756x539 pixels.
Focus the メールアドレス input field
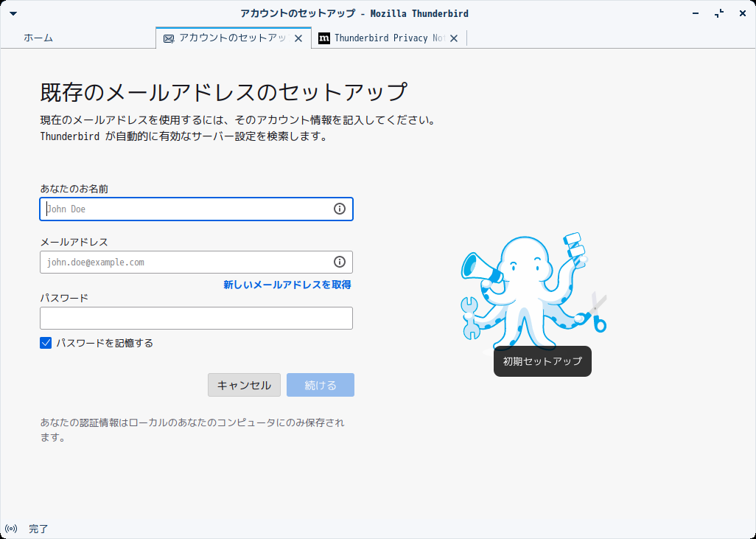[x=196, y=262]
